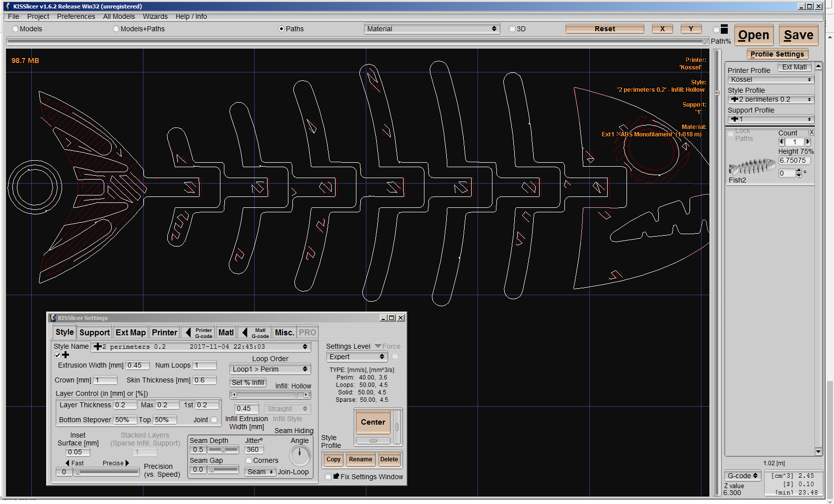Expand the Settings Level Expert dropdown
The height and width of the screenshot is (504, 834).
click(x=356, y=357)
